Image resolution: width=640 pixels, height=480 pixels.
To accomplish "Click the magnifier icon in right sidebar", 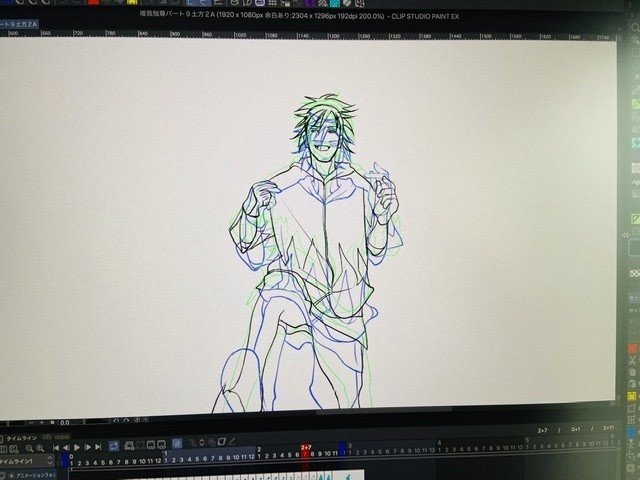I will pyautogui.click(x=635, y=27).
